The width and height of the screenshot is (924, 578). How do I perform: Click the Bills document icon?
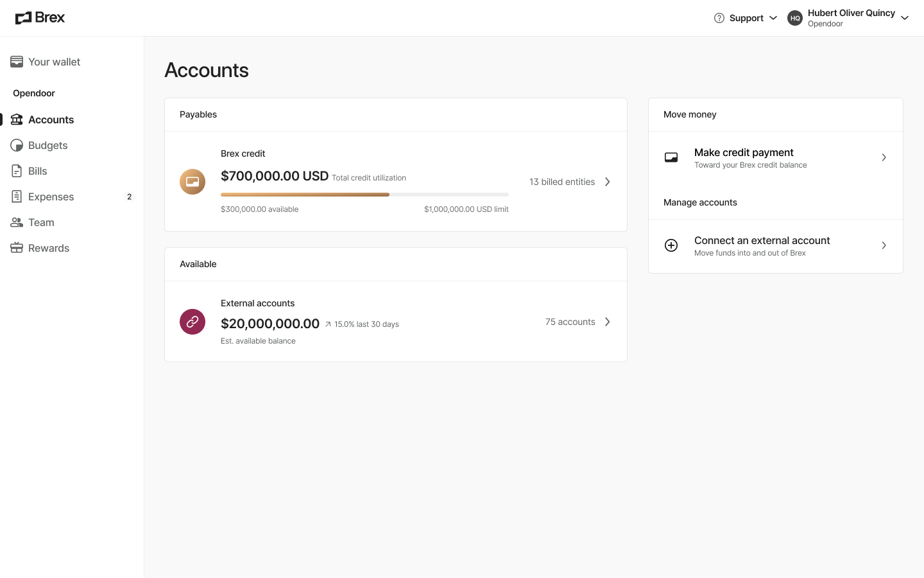(17, 171)
